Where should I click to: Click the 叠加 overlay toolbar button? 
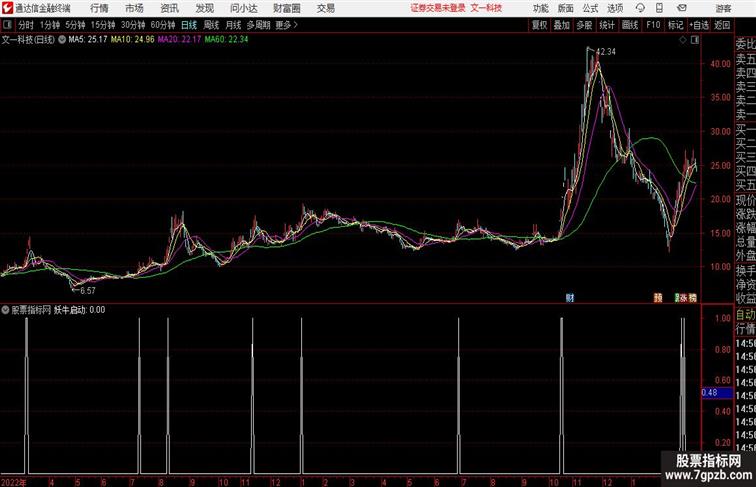click(562, 25)
